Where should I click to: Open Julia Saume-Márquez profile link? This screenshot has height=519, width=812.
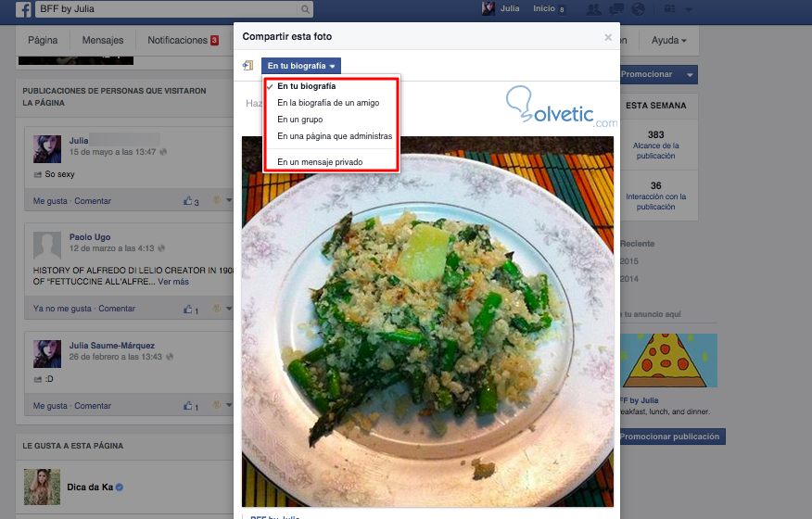(x=112, y=346)
